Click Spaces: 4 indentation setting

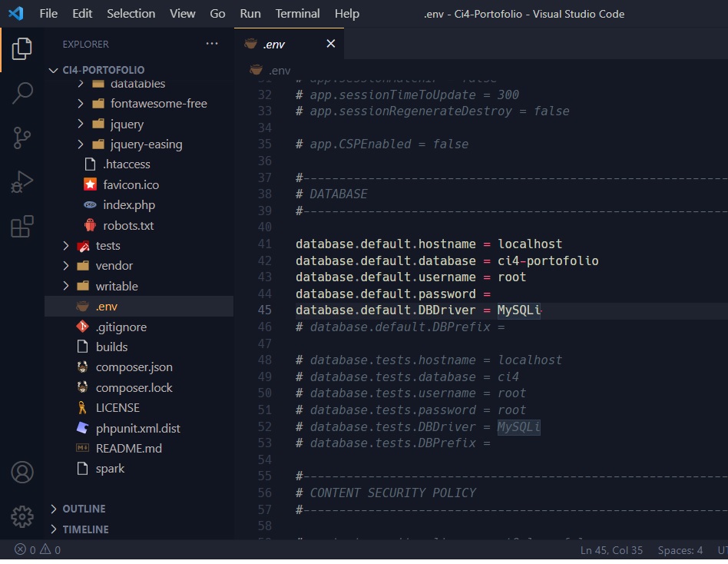click(x=680, y=550)
